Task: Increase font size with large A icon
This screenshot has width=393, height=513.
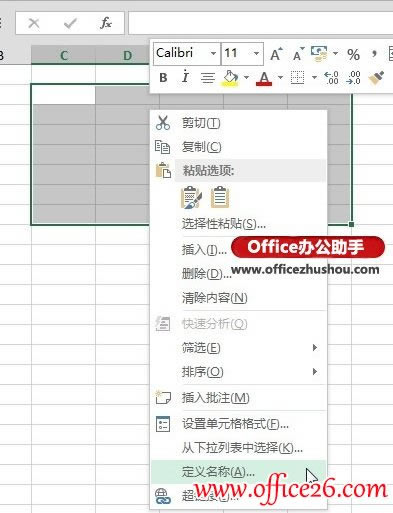Action: 276,54
